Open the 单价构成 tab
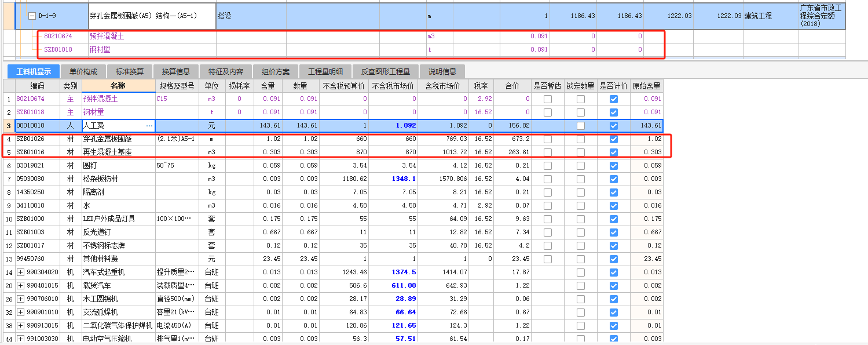The width and height of the screenshot is (868, 345). 83,72
